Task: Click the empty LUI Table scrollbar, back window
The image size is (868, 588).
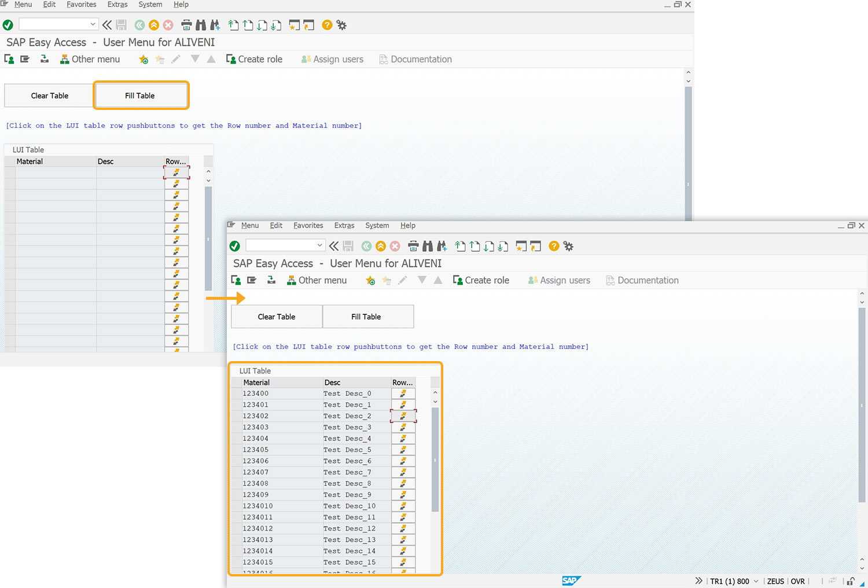Action: [x=208, y=238]
